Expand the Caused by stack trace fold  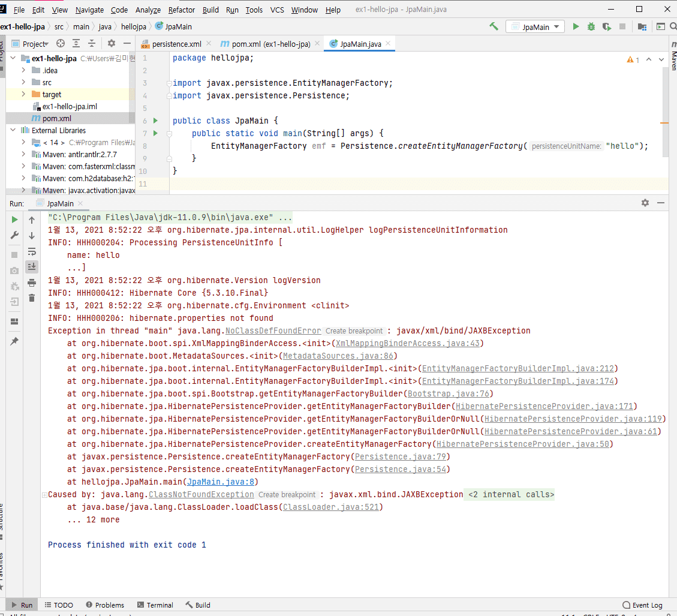pyautogui.click(x=44, y=495)
